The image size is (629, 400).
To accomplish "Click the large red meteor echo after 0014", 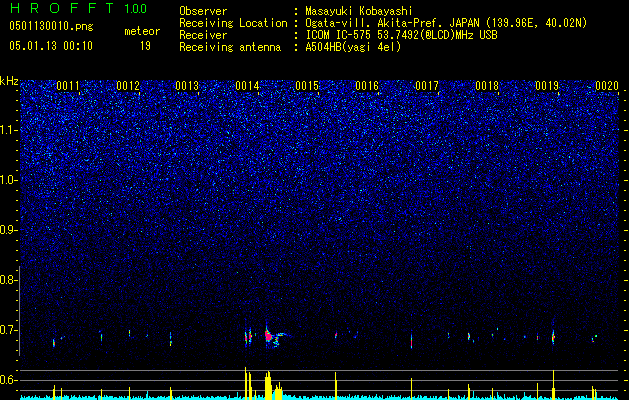I will click(x=269, y=336).
